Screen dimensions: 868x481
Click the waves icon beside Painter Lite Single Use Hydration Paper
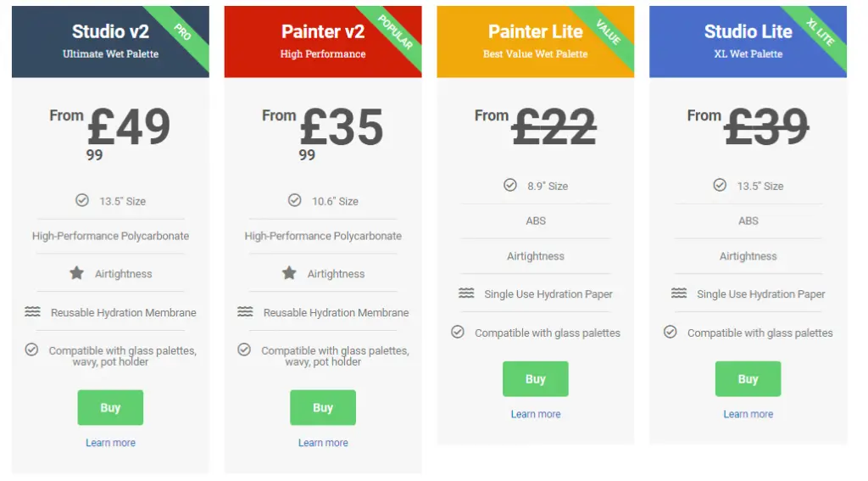point(467,293)
